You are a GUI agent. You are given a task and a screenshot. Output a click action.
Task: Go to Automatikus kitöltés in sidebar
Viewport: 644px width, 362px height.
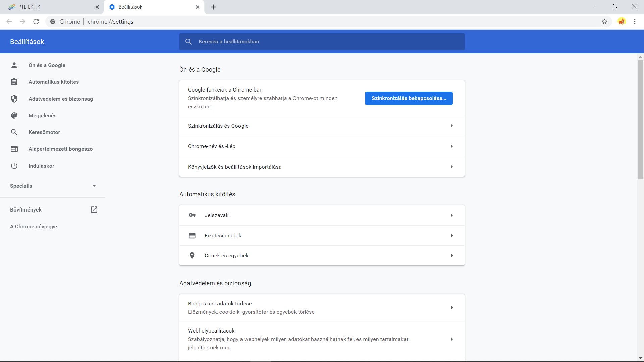coord(54,82)
